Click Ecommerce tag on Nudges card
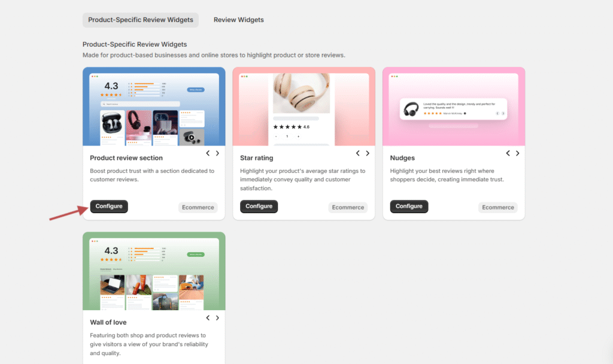Image resolution: width=613 pixels, height=364 pixels. [498, 208]
